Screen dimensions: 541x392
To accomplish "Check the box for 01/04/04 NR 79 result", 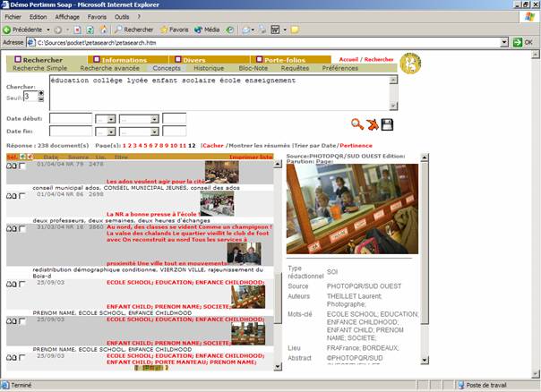I will pyautogui.click(x=22, y=166).
